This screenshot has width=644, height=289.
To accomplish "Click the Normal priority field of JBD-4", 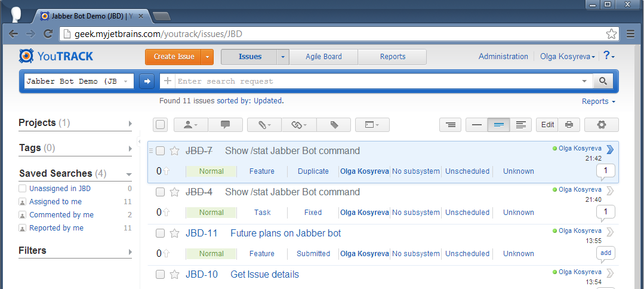I will [x=211, y=213].
